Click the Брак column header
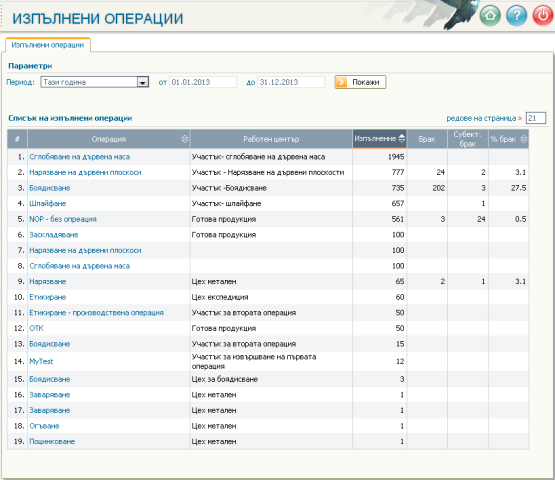This screenshot has width=555, height=480. click(427, 139)
